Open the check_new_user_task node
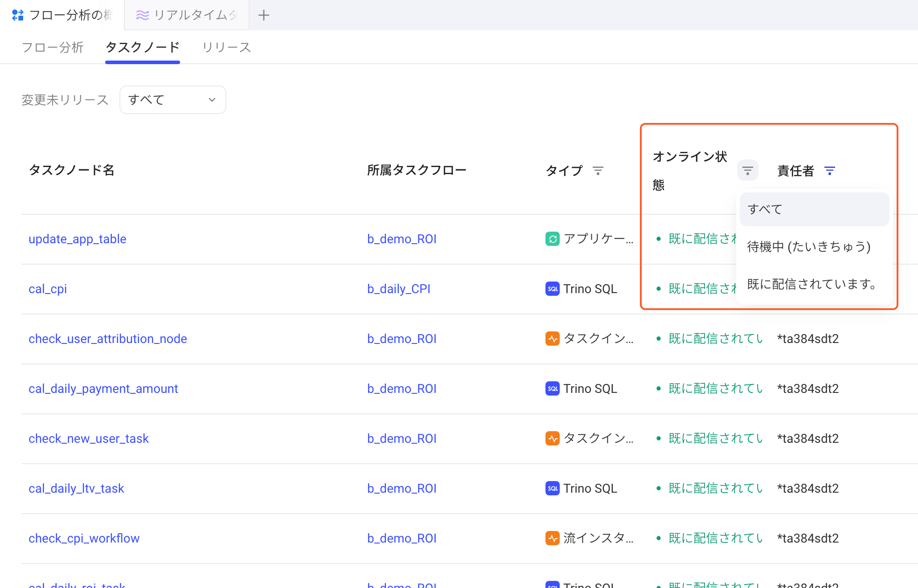918x588 pixels. pos(89,438)
